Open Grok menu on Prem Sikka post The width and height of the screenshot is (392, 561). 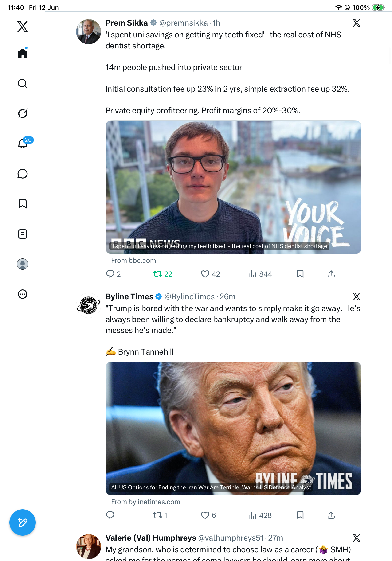[x=356, y=23]
